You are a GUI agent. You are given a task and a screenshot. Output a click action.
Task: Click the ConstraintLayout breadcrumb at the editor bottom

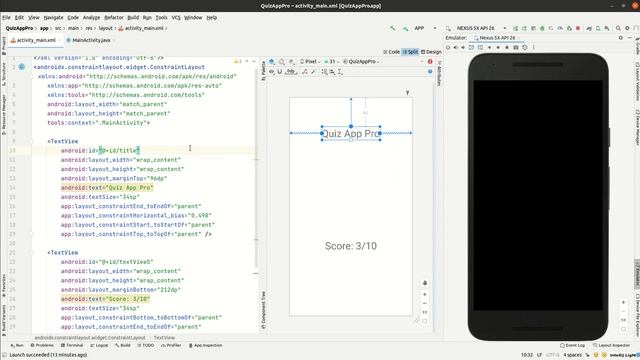[90, 338]
